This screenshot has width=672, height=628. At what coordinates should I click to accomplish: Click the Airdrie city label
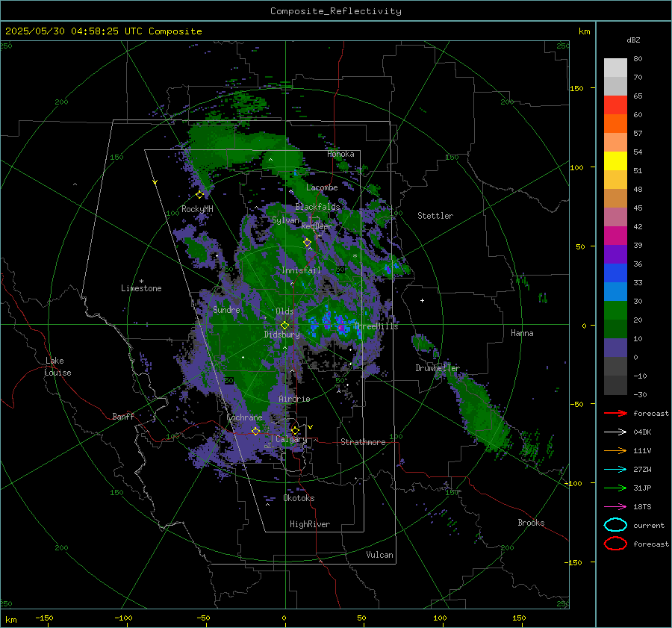click(x=294, y=399)
